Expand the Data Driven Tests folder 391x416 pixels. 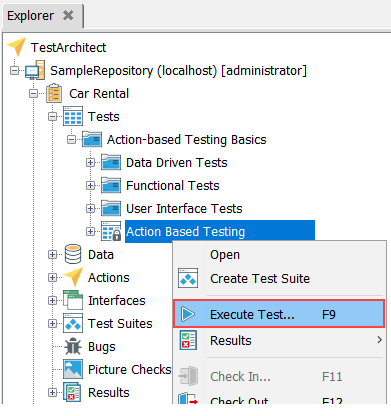90,163
